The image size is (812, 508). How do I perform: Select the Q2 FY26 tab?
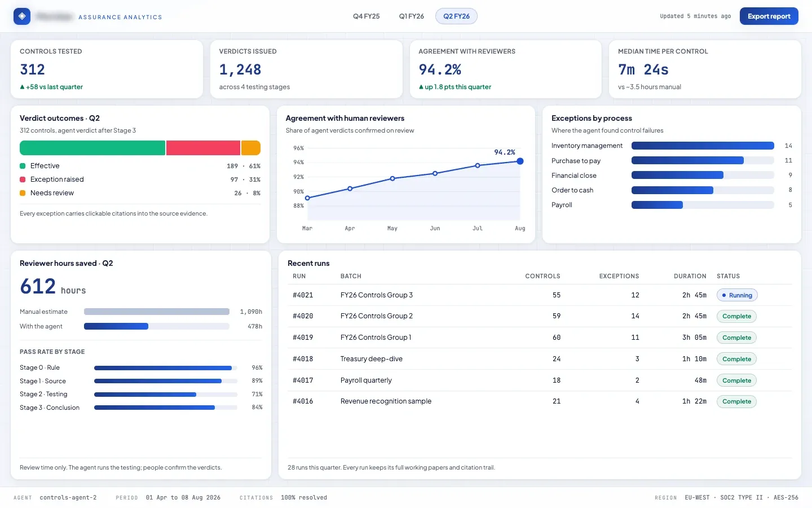[456, 16]
